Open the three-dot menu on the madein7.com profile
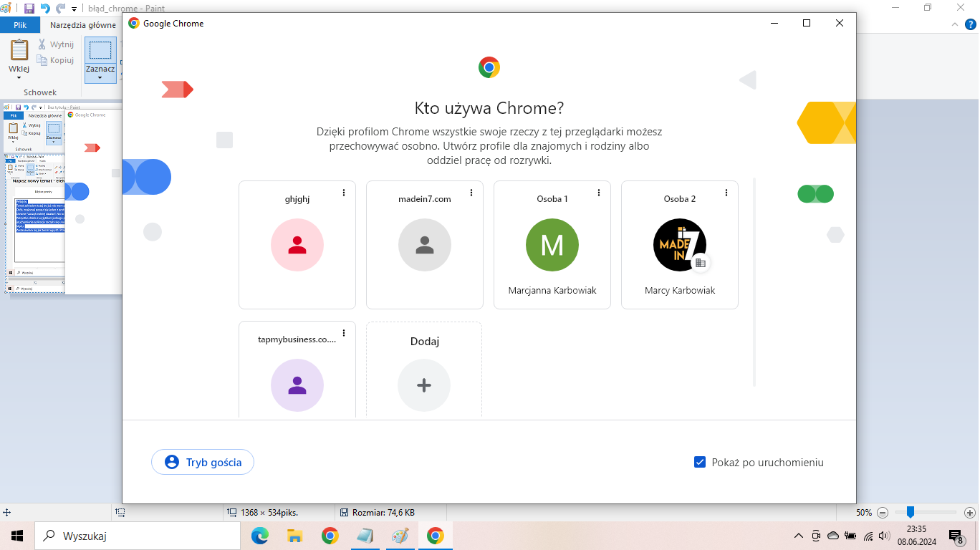This screenshot has width=980, height=550. click(471, 193)
